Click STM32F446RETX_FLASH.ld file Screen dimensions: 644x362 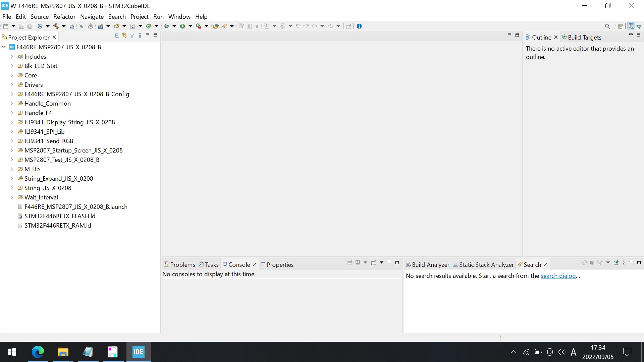[60, 216]
